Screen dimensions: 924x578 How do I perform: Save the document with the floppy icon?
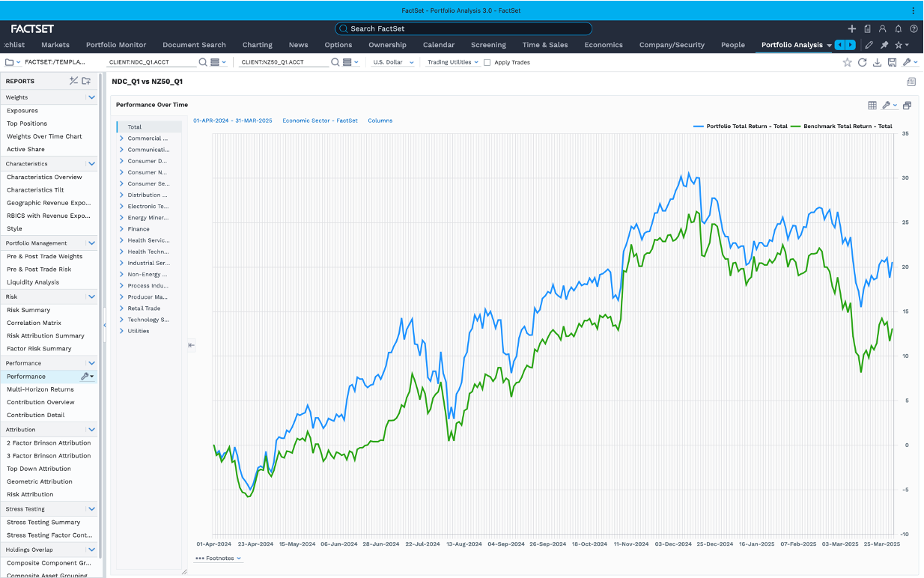click(x=892, y=63)
